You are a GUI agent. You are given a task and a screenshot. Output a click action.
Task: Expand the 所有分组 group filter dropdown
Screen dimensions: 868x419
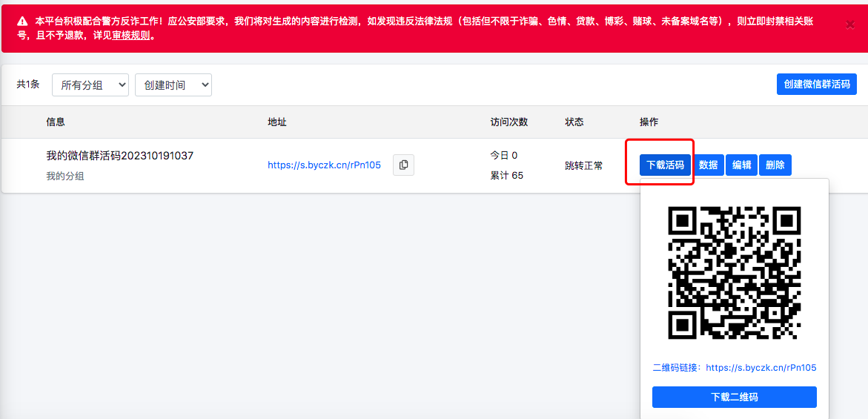point(90,85)
